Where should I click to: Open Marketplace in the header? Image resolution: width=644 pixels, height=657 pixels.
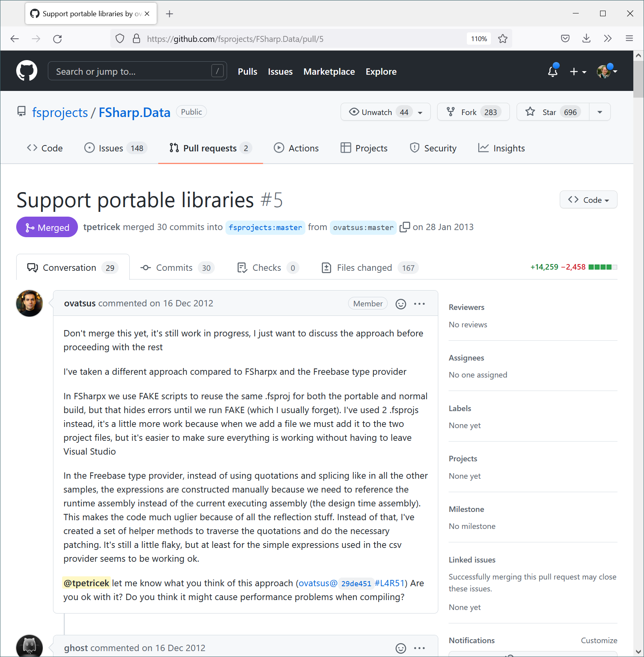[329, 72]
